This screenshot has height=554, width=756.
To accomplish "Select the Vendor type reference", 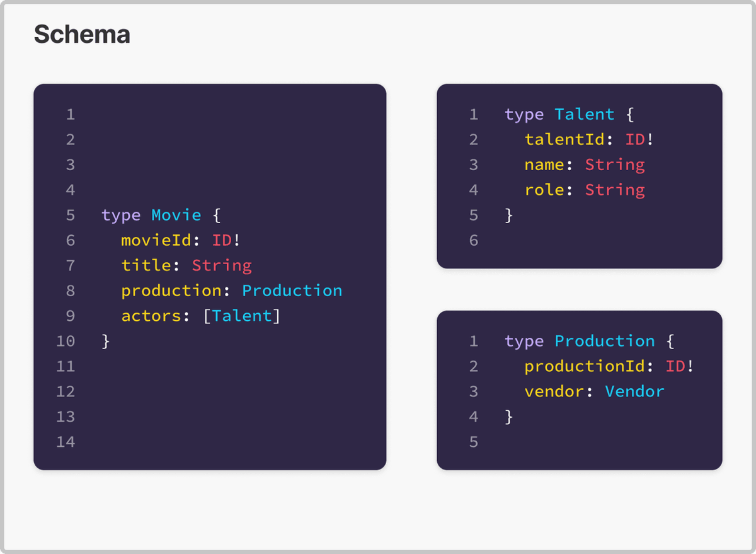I will [635, 391].
